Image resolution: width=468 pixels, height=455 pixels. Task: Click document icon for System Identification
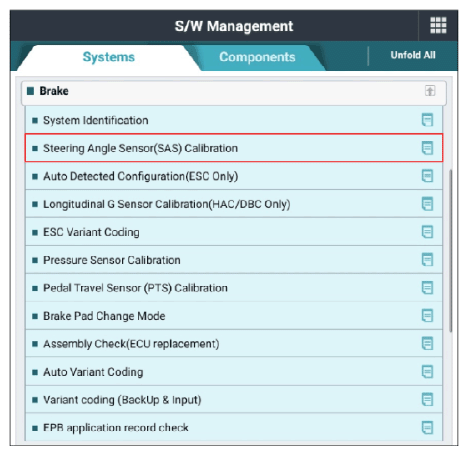(427, 120)
